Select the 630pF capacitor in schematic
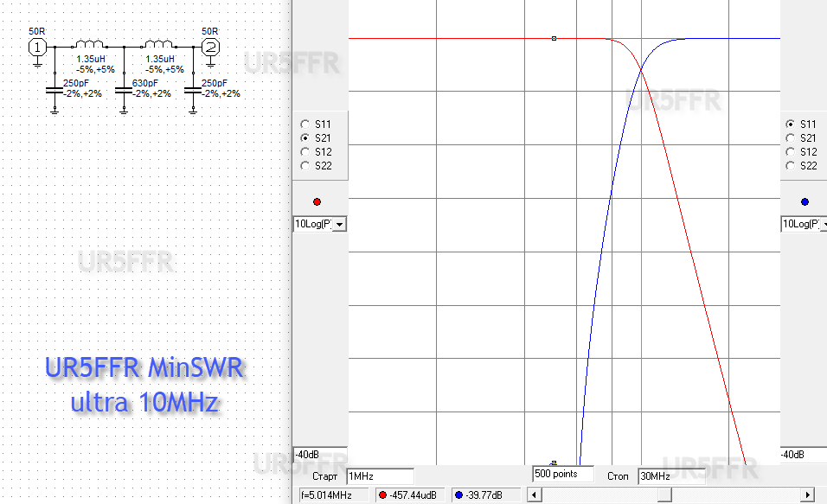Viewport: 827px width, 504px height. (124, 88)
